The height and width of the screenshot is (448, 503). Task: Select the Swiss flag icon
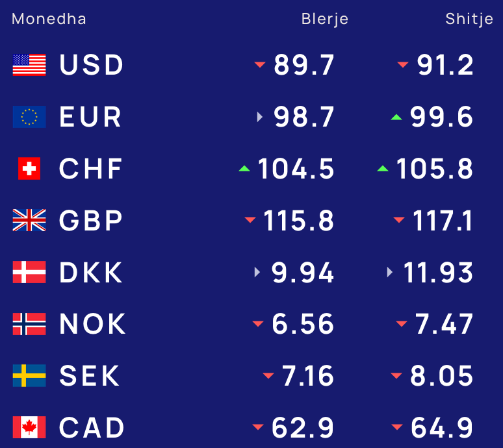click(29, 169)
